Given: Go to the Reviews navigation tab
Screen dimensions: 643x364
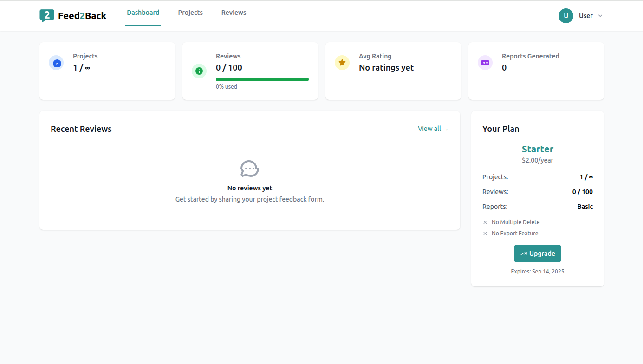Looking at the screenshot, I should tap(234, 13).
